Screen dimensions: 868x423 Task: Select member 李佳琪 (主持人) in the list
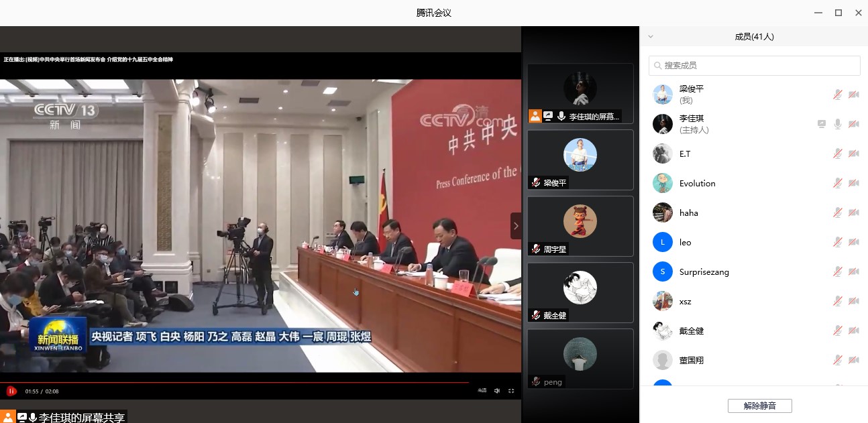point(754,124)
